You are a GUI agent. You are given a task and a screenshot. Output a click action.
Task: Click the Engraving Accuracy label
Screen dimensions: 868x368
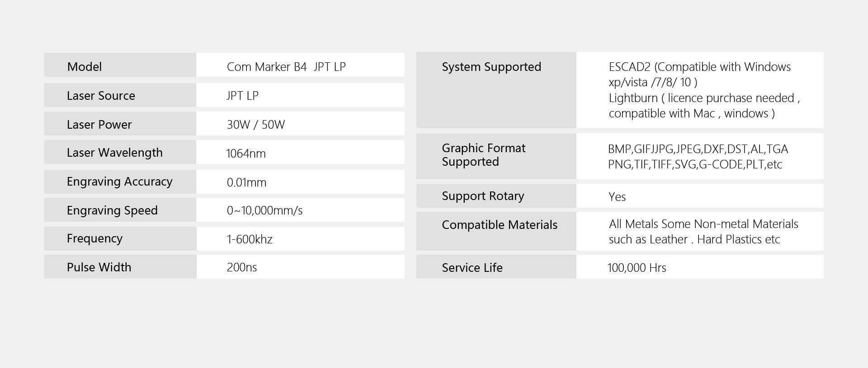(x=119, y=182)
